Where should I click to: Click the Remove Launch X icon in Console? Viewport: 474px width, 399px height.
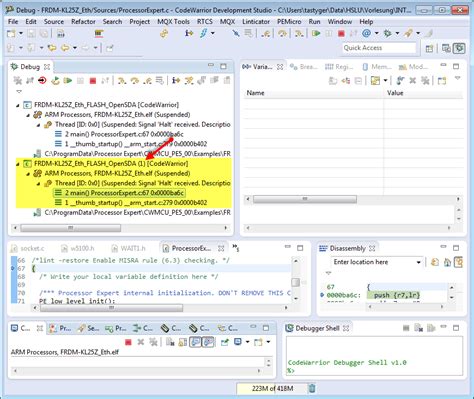click(x=141, y=342)
